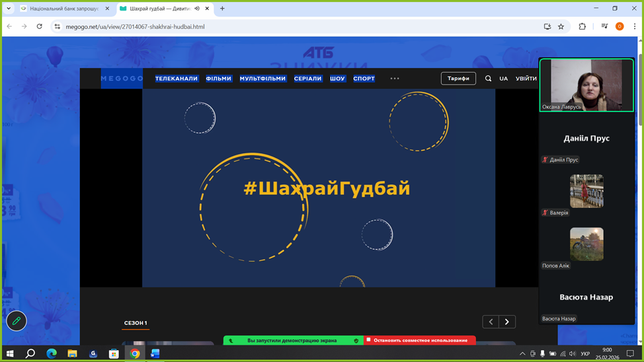Bookmark this page with the star icon
Screen dimensions: 644x362
tap(561, 26)
